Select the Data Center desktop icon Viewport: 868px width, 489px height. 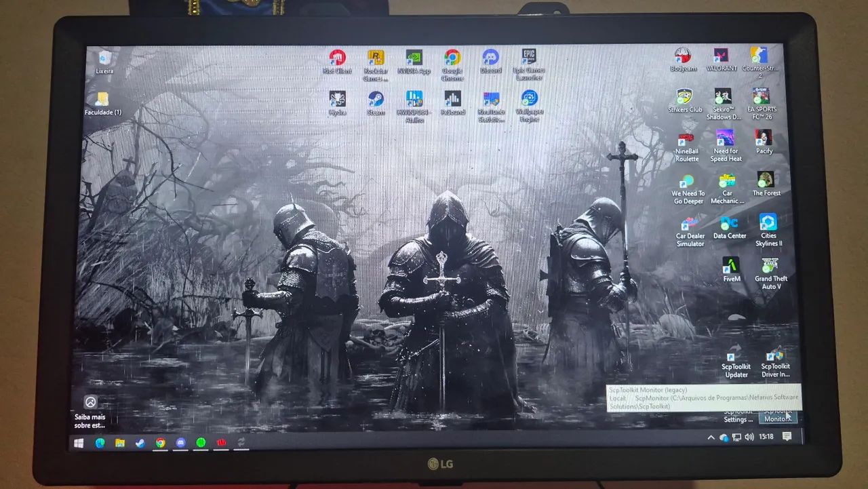pyautogui.click(x=729, y=227)
